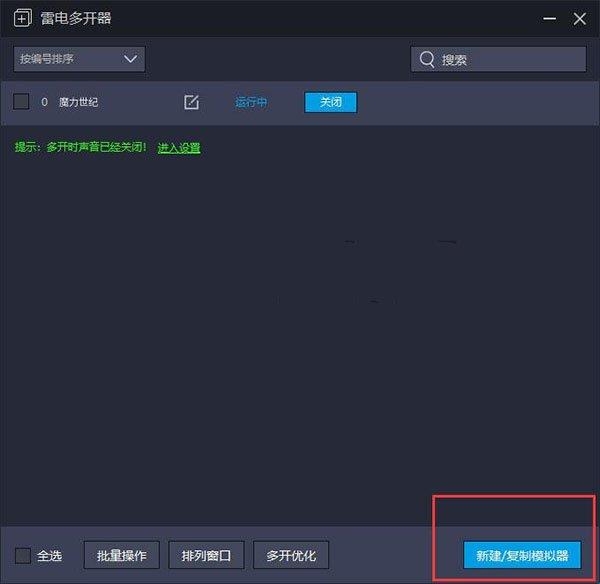Expand the sort chevron arrow

tap(130, 59)
